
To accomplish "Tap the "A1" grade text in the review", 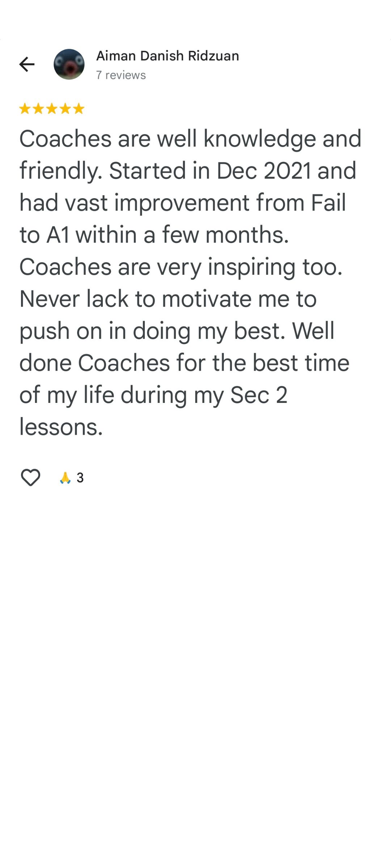I will 58,235.
